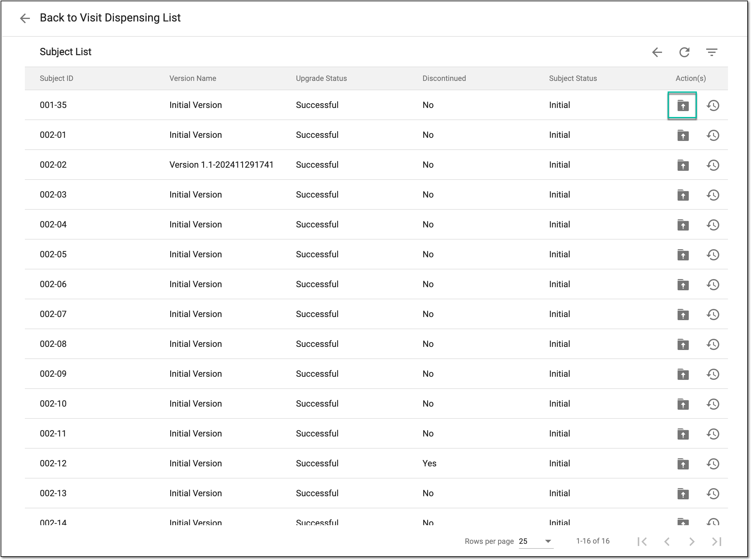The width and height of the screenshot is (751, 560).
Task: Click the Initial Version cell for 002-11
Action: pos(195,433)
